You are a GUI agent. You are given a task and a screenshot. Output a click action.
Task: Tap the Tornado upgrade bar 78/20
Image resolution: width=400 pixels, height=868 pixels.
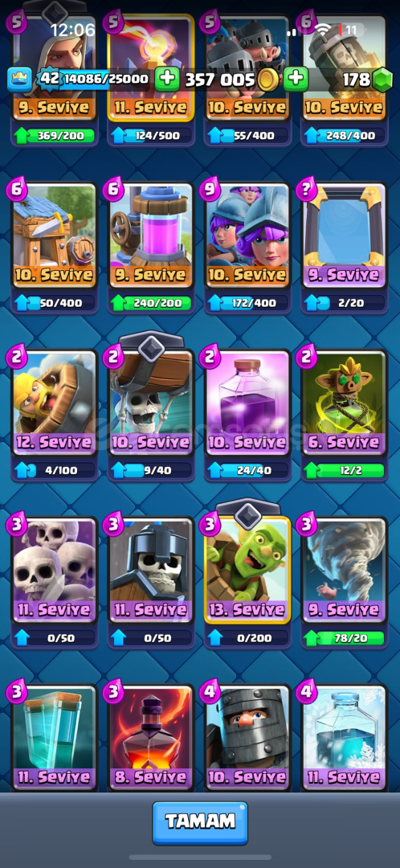pyautogui.click(x=344, y=637)
